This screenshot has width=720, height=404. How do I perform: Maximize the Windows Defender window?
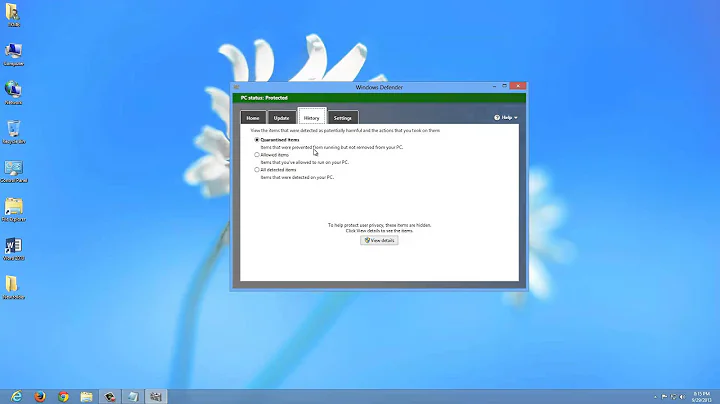pyautogui.click(x=504, y=86)
